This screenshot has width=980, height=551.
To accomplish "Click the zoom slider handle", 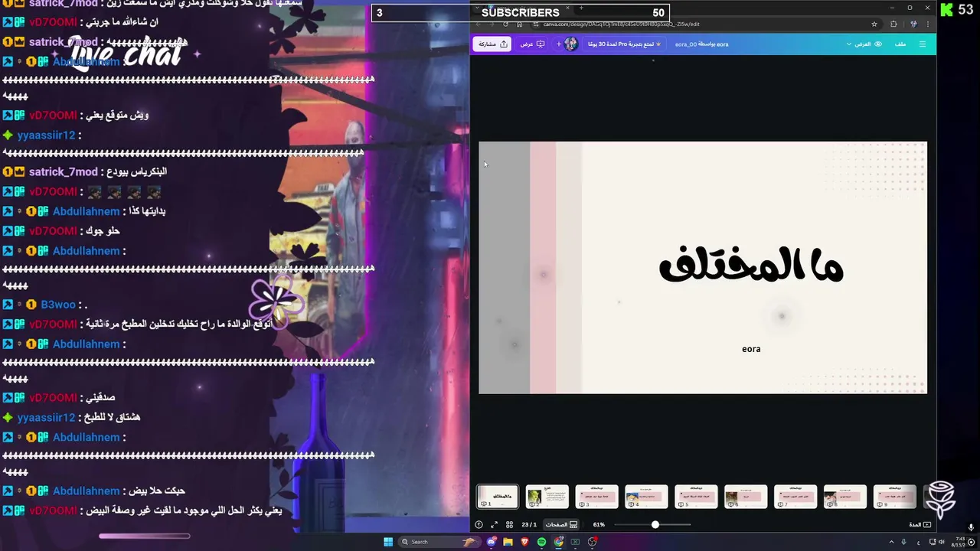I will click(x=655, y=525).
